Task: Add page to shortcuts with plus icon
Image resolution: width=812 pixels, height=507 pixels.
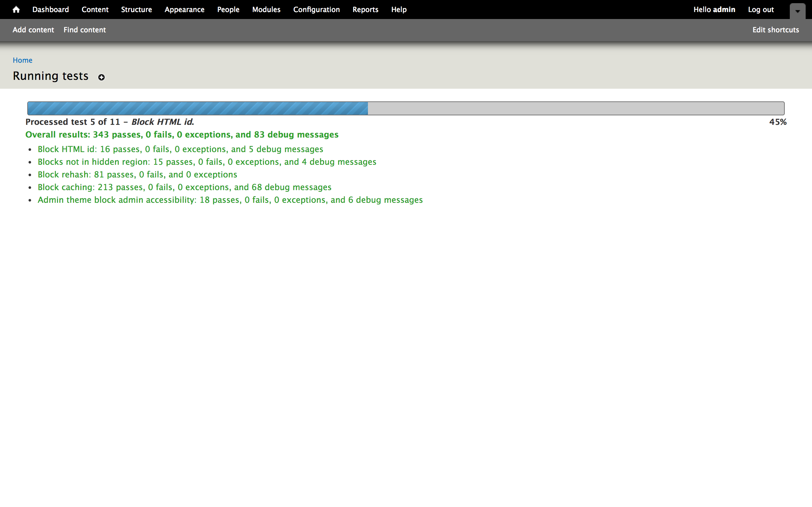Action: click(x=101, y=77)
